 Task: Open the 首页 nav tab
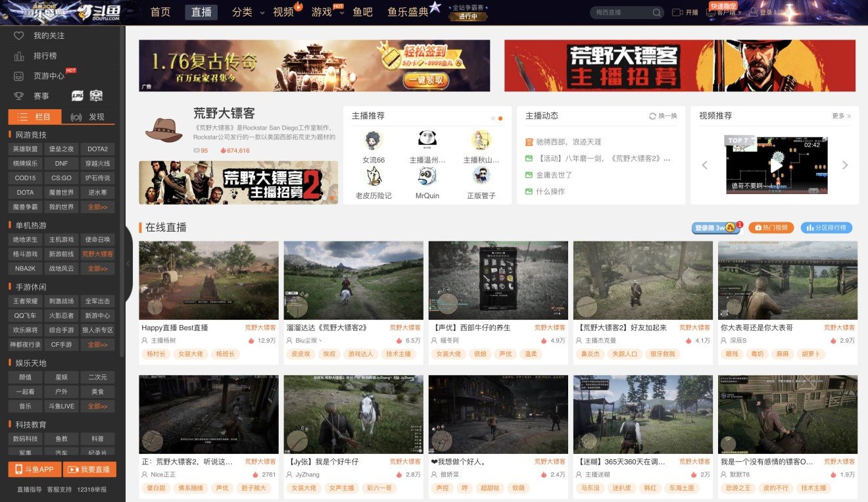coord(160,12)
